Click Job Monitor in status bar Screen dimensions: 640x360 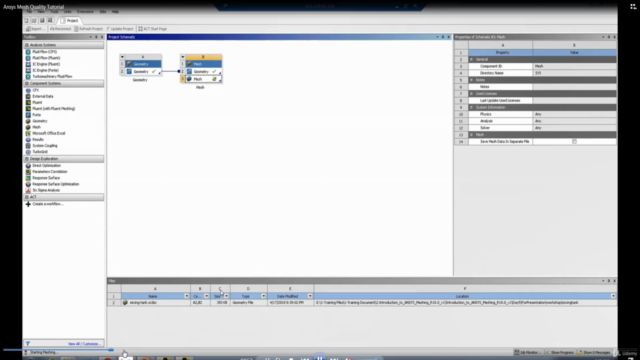pyautogui.click(x=528, y=353)
